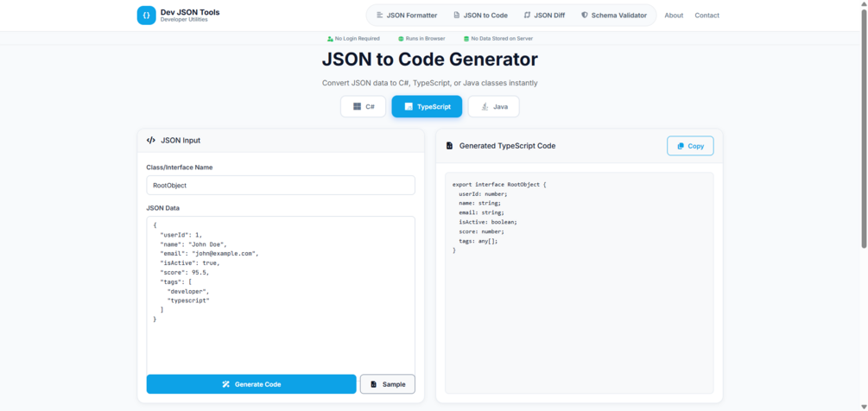Open the JSON to Code tab
The width and height of the screenshot is (868, 411).
(x=480, y=16)
